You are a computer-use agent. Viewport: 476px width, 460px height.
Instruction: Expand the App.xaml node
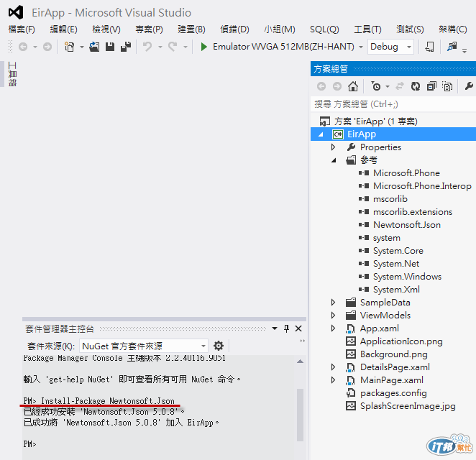(x=334, y=328)
